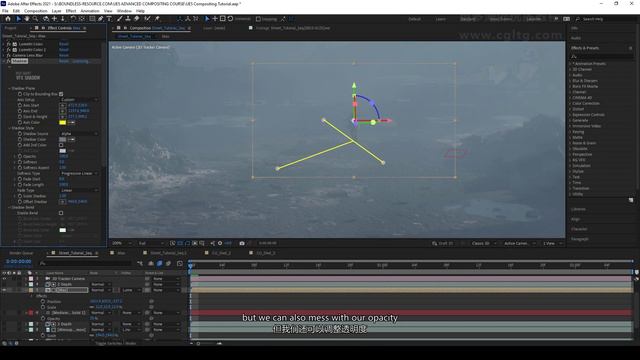Enable the Shadow Bend checkbox
The height and width of the screenshot is (360, 640).
pyautogui.click(x=61, y=213)
